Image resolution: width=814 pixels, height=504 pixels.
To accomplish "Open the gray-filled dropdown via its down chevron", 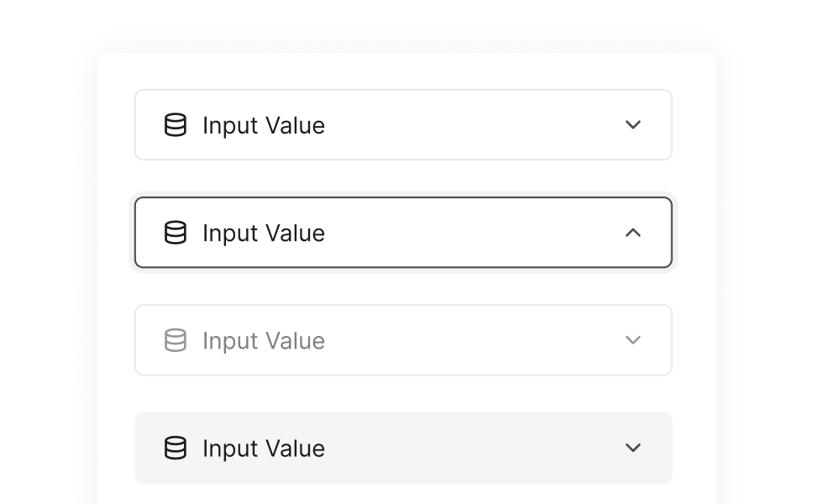I will click(633, 448).
